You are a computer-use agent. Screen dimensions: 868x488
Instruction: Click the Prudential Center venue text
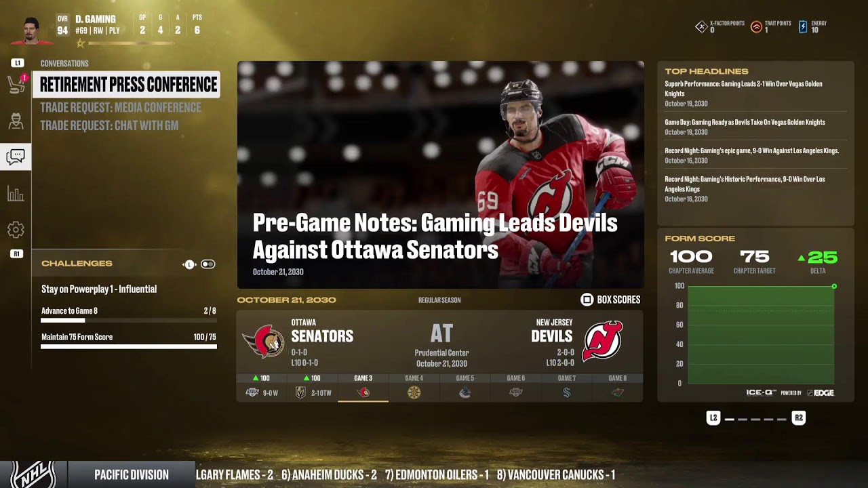pos(441,353)
